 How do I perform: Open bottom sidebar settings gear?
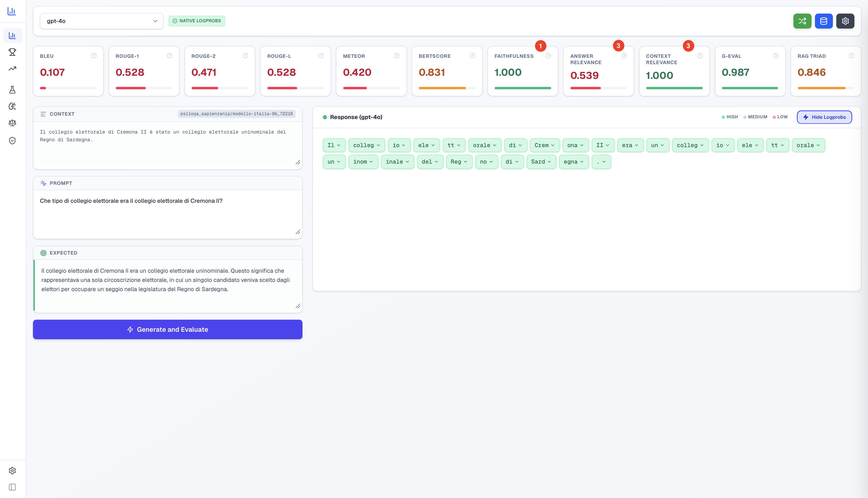(x=12, y=470)
